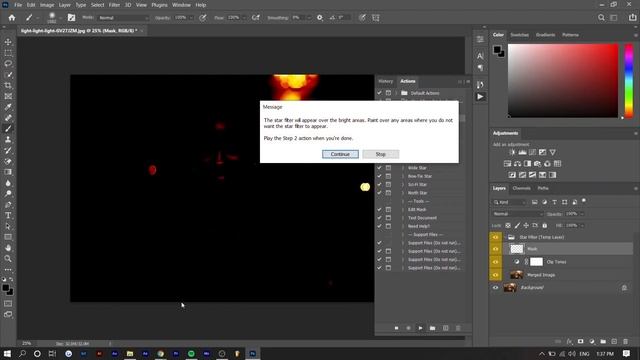The width and height of the screenshot is (640, 360).
Task: Click the hue slider bar
Action: (629, 81)
